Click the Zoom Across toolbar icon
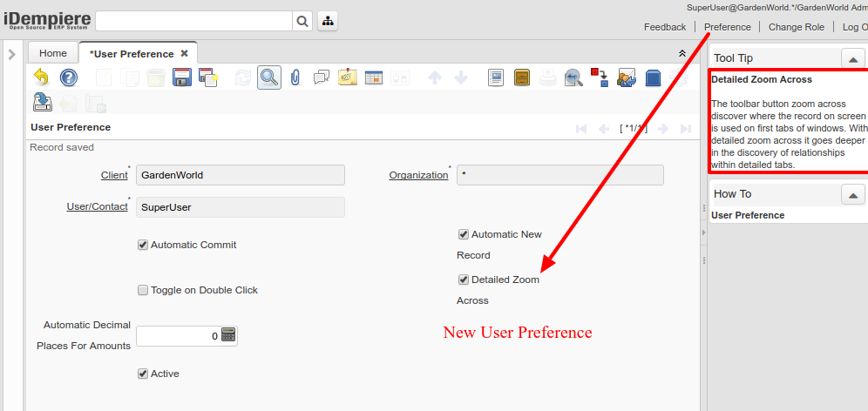The height and width of the screenshot is (411, 868). pyautogui.click(x=573, y=77)
